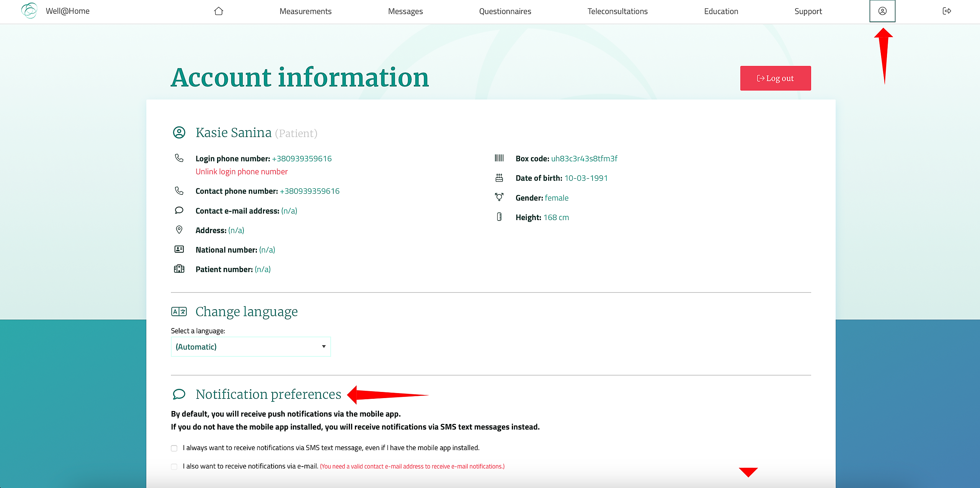Enable always receiving SMS notifications checkbox

coord(174,448)
